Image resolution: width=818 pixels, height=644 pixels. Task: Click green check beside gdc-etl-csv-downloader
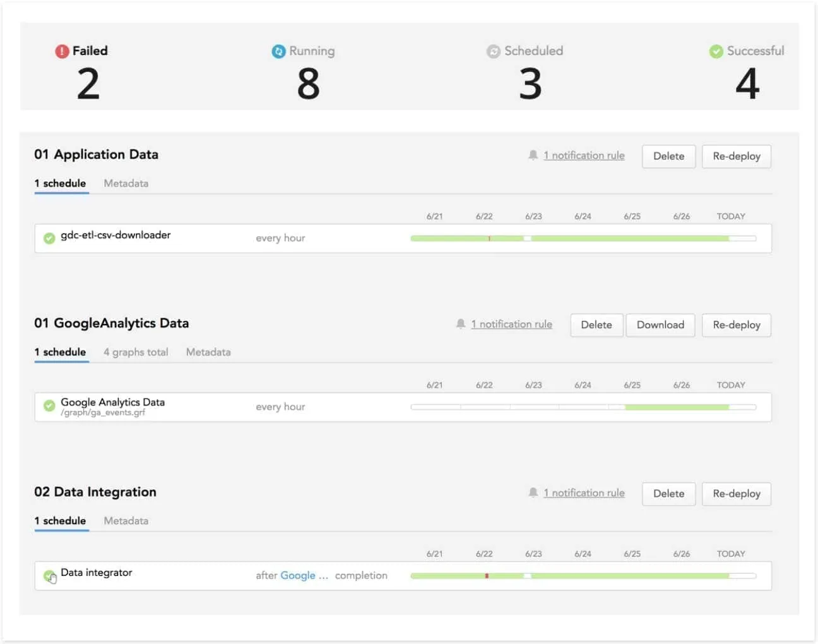[x=49, y=238]
